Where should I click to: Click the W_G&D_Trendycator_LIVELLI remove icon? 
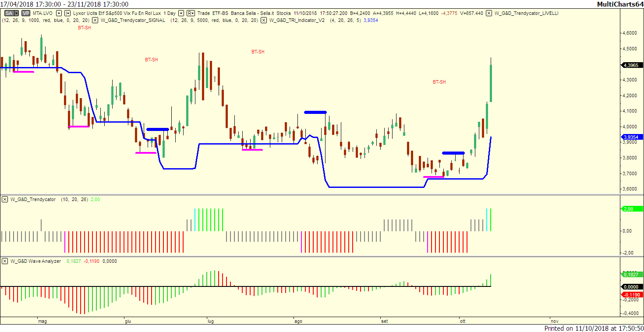coord(489,13)
